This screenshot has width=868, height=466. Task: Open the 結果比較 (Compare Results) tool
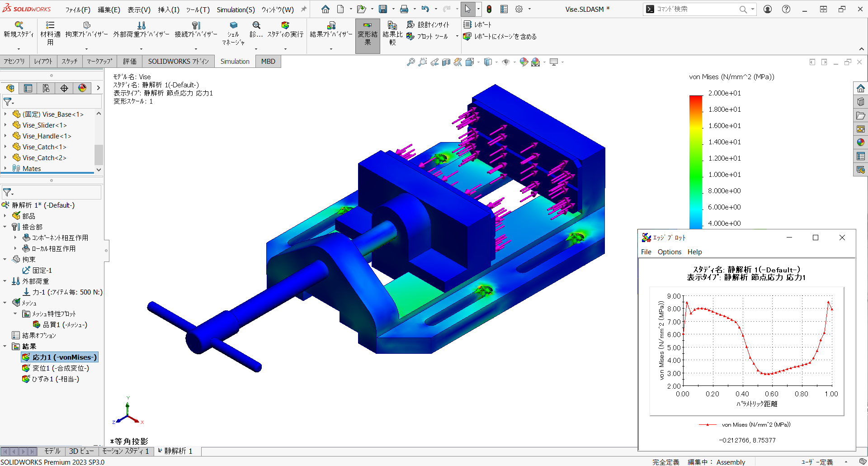click(x=392, y=32)
